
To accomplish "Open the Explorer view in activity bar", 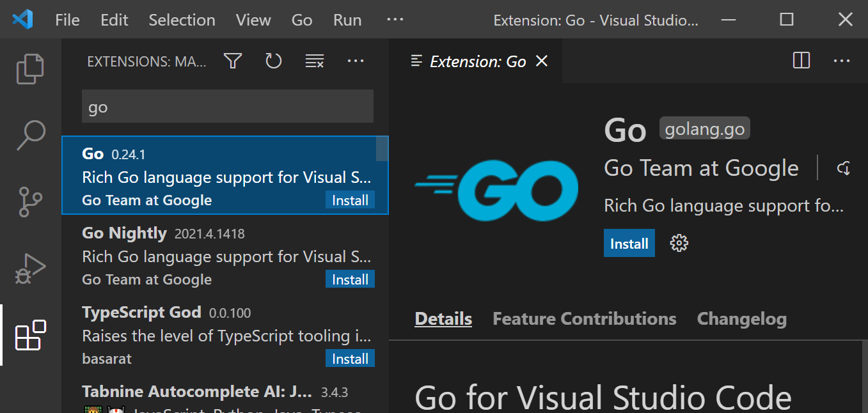I will coord(31,68).
